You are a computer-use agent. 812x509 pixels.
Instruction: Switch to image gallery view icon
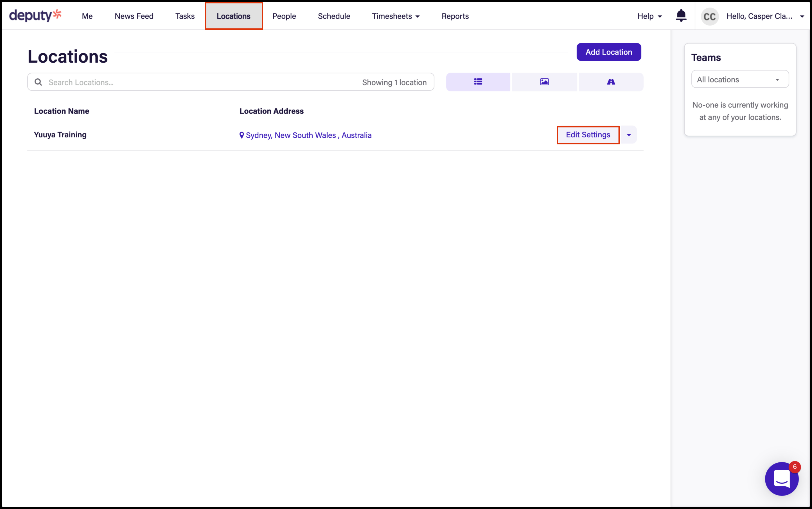point(544,82)
